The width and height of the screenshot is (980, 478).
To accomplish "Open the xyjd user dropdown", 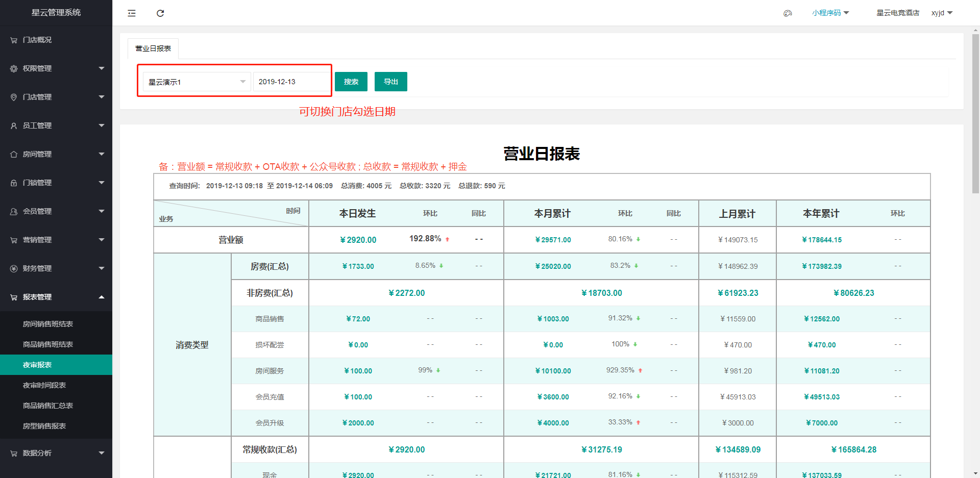I will 942,13.
